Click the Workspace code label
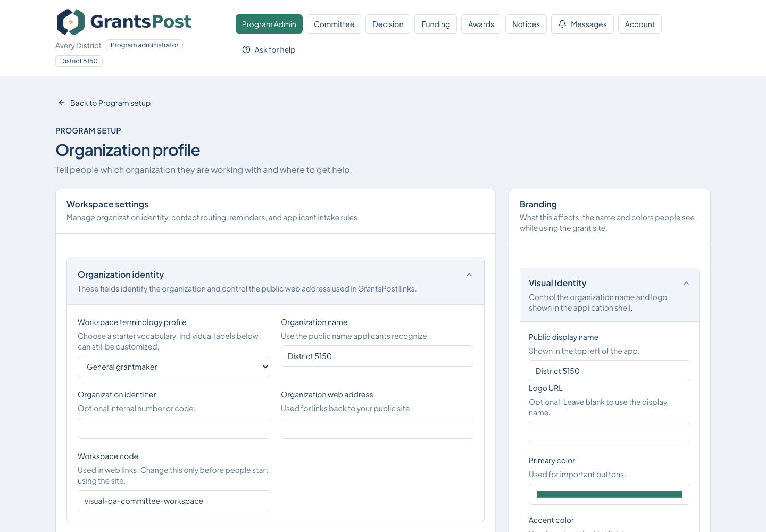This screenshot has height=532, width=766. coord(108,456)
